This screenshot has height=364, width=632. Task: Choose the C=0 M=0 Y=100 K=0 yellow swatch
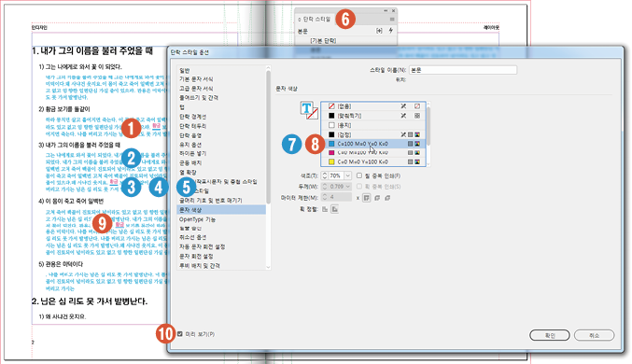pos(373,161)
